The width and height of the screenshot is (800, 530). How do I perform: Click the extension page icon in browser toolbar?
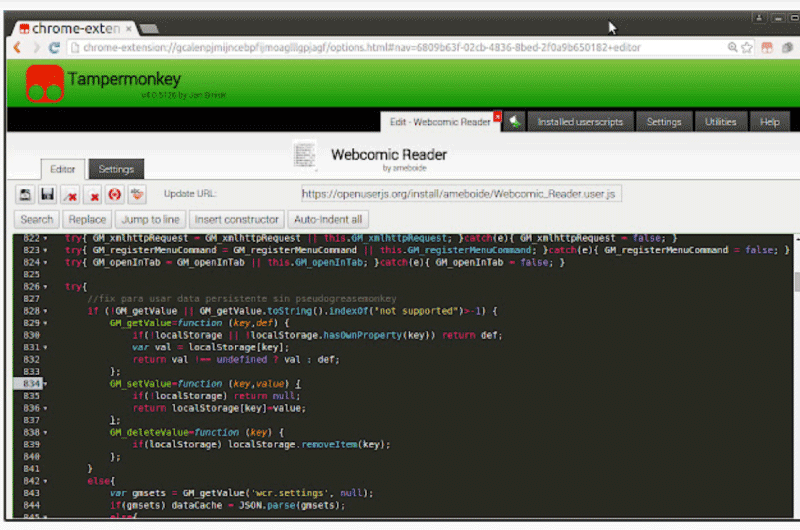pyautogui.click(x=787, y=47)
